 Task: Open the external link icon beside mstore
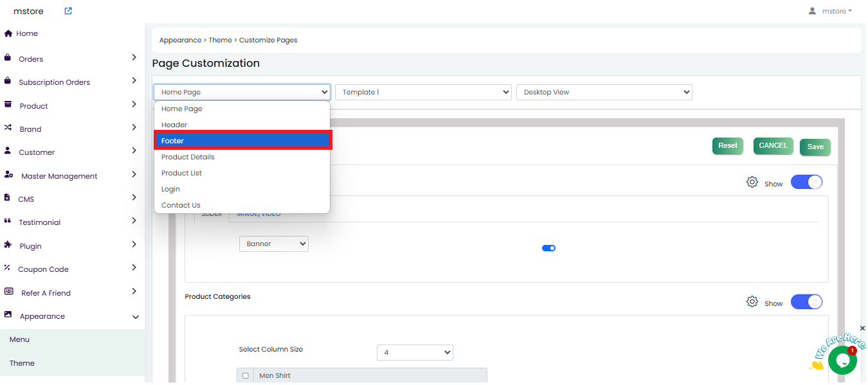[x=68, y=11]
